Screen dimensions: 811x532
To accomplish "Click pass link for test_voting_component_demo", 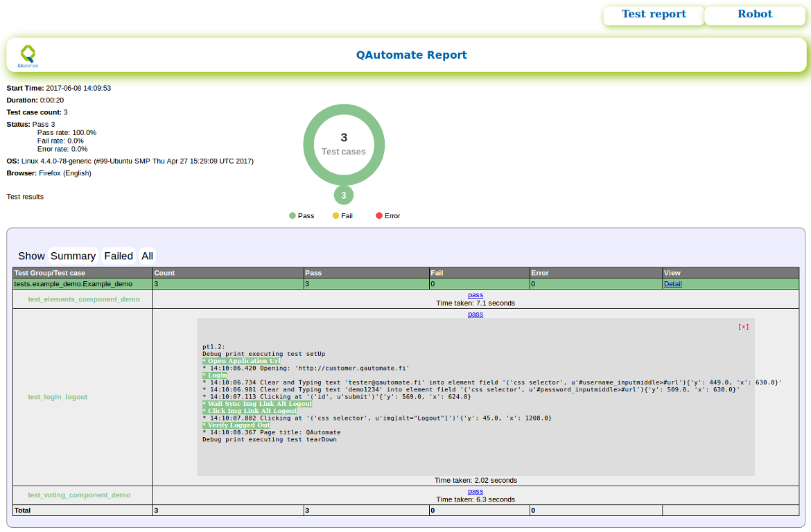I will (476, 492).
